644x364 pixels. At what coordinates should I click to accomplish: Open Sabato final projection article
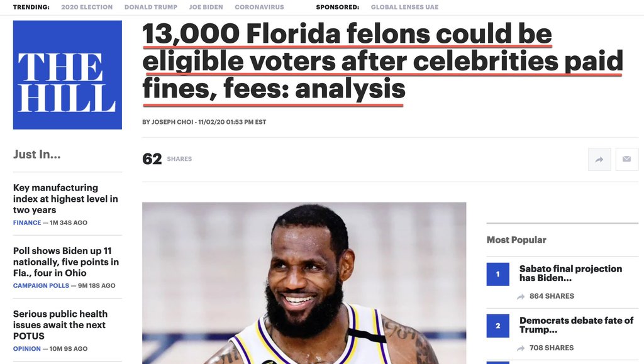point(570,273)
